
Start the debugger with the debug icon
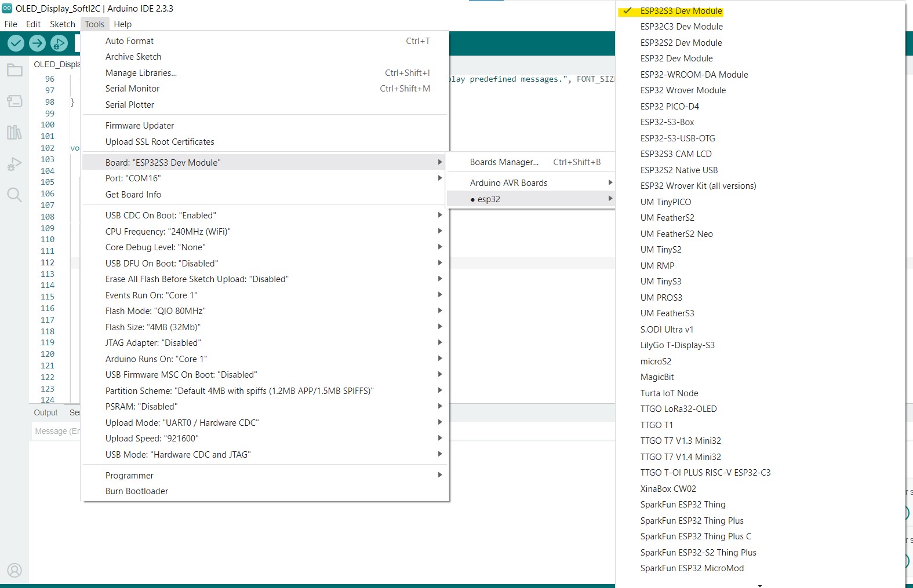point(59,43)
